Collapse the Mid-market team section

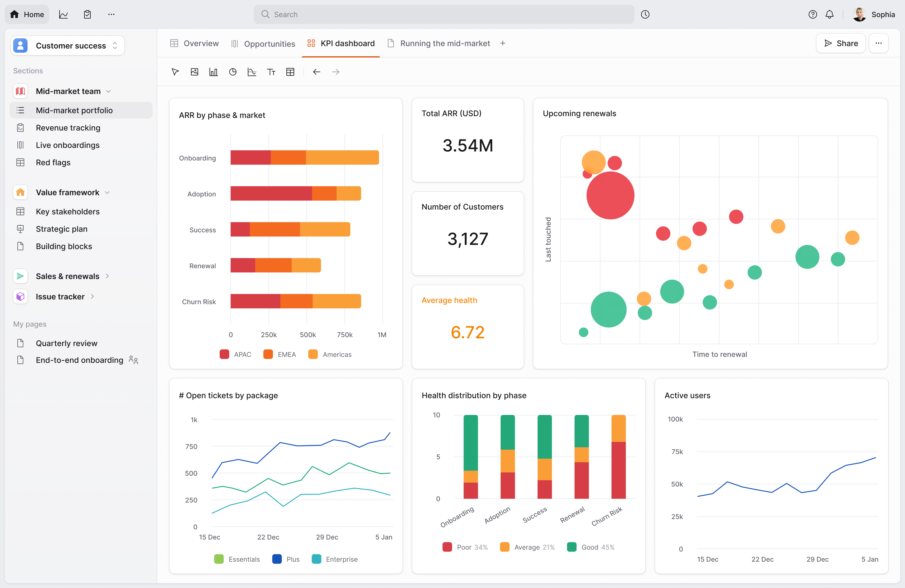pos(108,91)
